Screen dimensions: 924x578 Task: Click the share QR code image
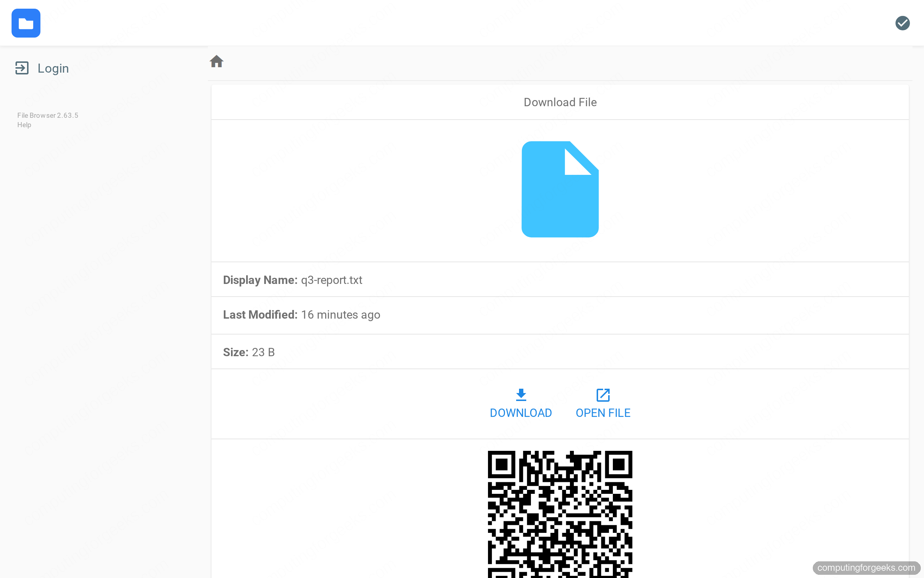pos(560,514)
